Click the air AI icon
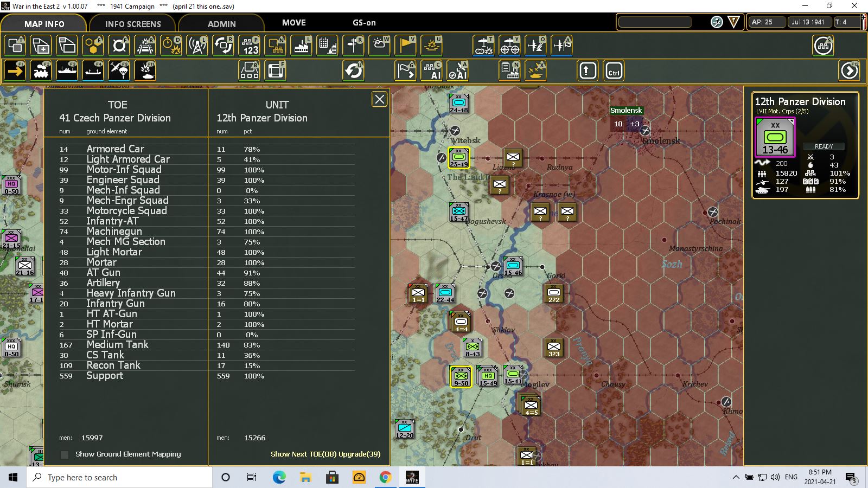 click(x=458, y=70)
